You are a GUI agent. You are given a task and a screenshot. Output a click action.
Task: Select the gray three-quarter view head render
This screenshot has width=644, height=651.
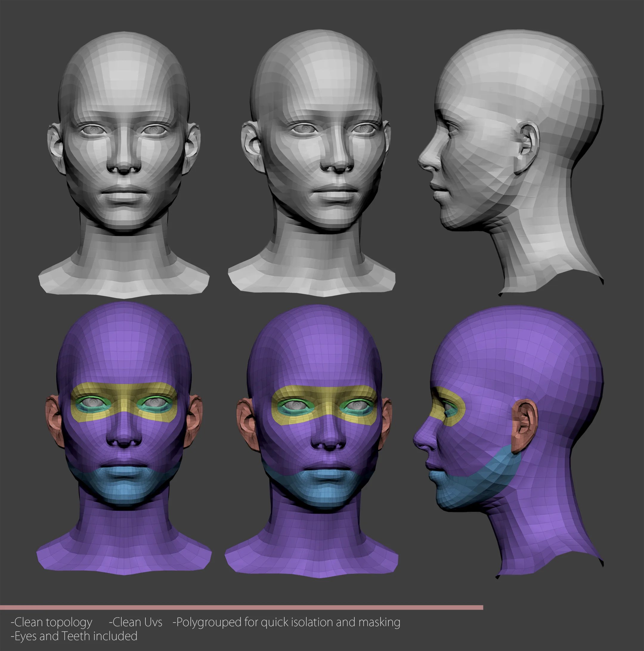click(312, 163)
